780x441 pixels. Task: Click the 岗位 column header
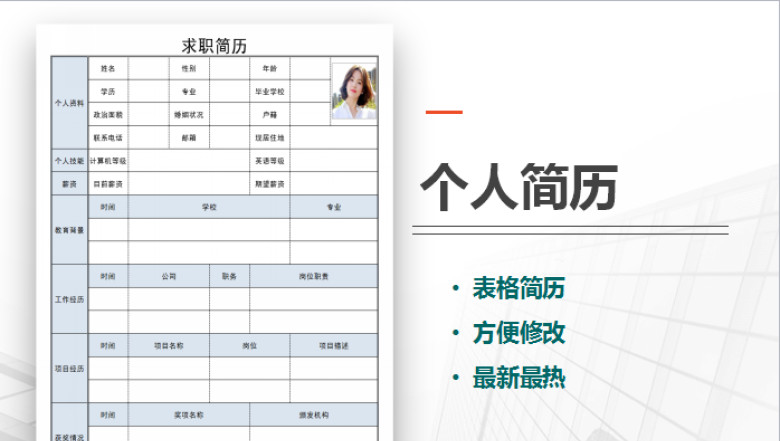point(250,345)
